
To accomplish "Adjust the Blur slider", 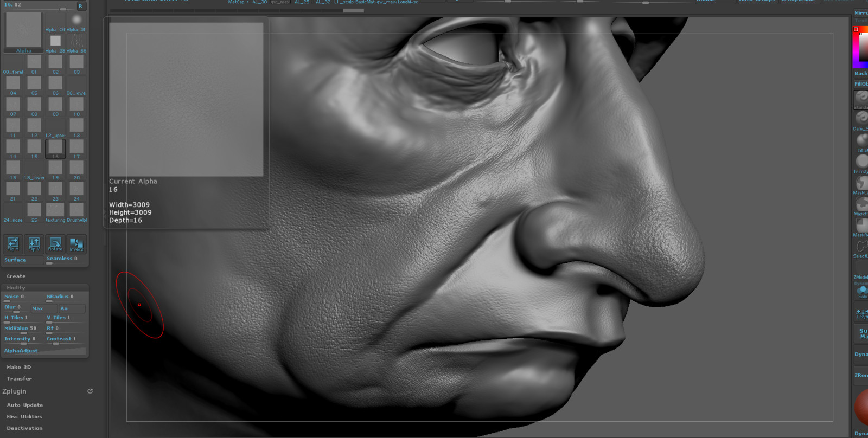I will 16,307.
